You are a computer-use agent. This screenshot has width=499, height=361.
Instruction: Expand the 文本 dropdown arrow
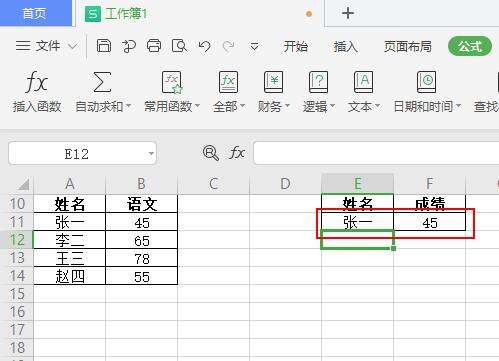[x=377, y=106]
